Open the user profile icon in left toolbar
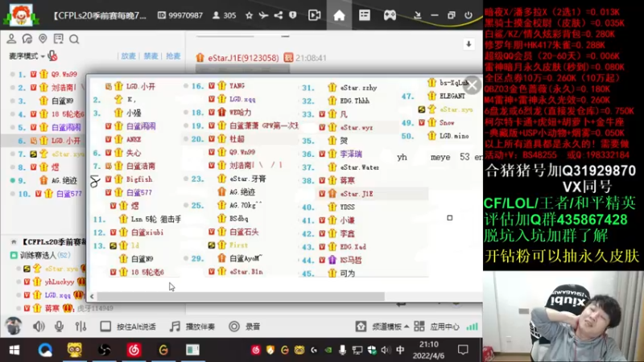 click(x=11, y=39)
